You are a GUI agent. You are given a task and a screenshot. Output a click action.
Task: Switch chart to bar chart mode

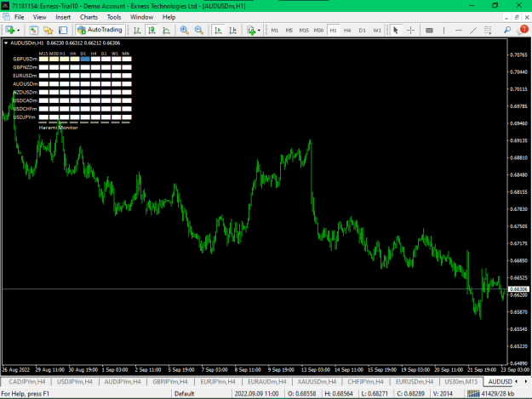(137, 30)
